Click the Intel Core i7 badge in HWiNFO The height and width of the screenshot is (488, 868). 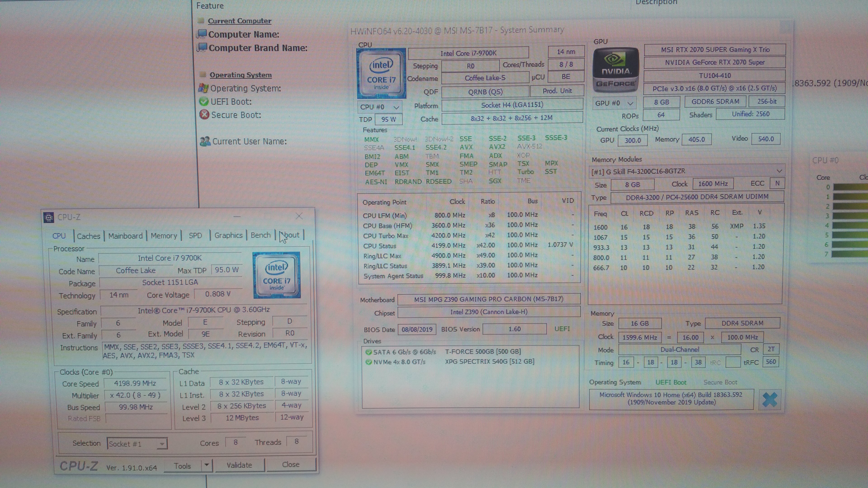point(381,73)
